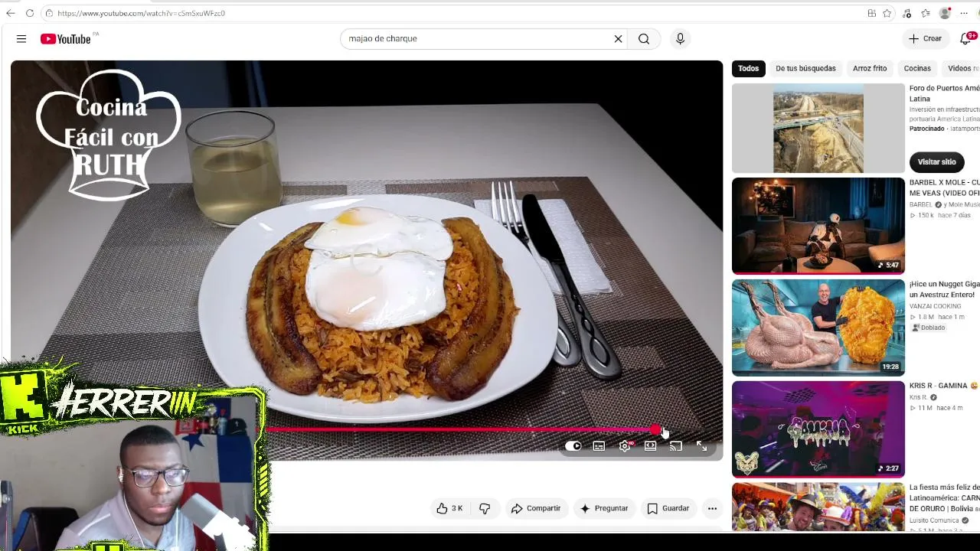Open the Luisito Comunica channel name
The image size is (980, 551).
(x=935, y=520)
